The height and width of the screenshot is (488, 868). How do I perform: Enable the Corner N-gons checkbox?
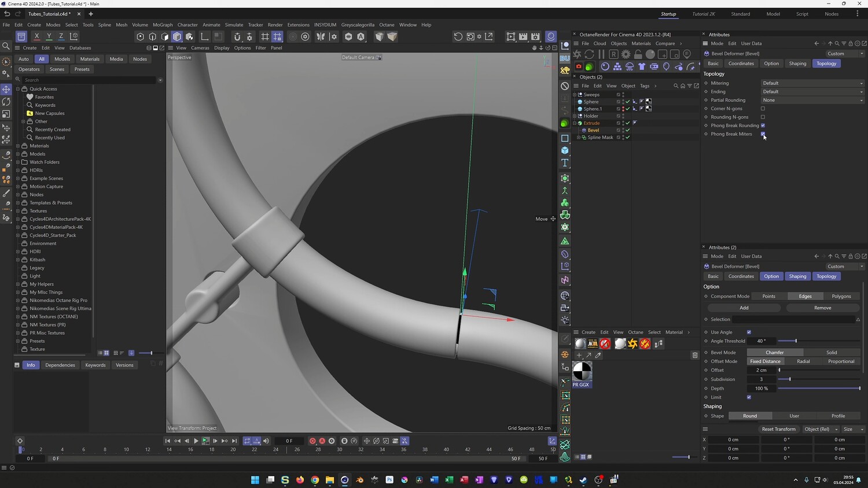coord(763,109)
